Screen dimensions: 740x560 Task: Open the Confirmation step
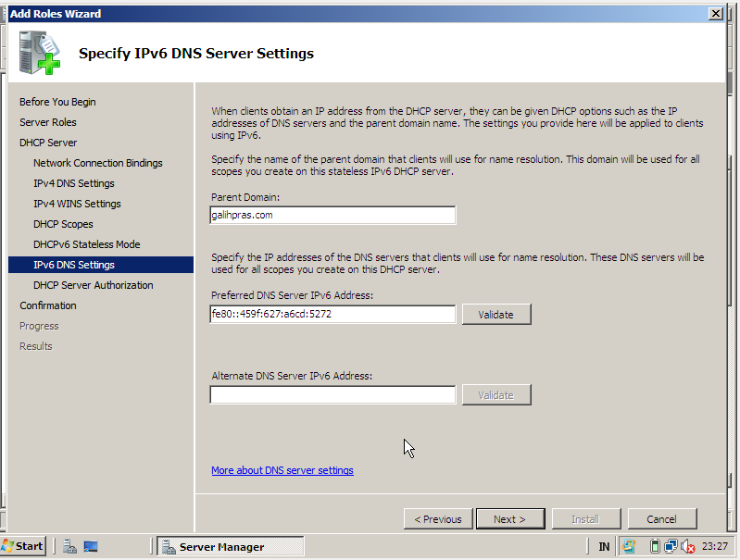pyautogui.click(x=47, y=305)
